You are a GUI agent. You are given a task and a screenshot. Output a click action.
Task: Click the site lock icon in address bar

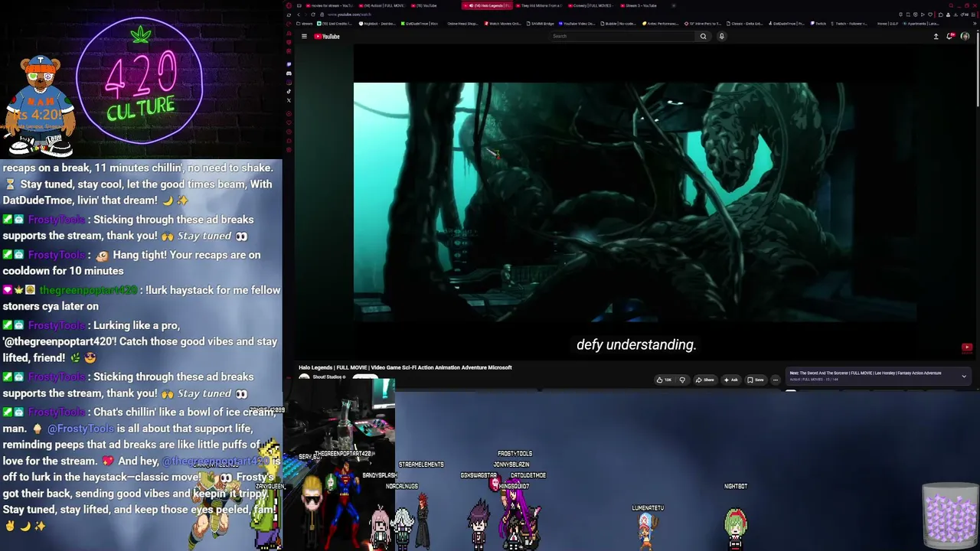coord(322,15)
